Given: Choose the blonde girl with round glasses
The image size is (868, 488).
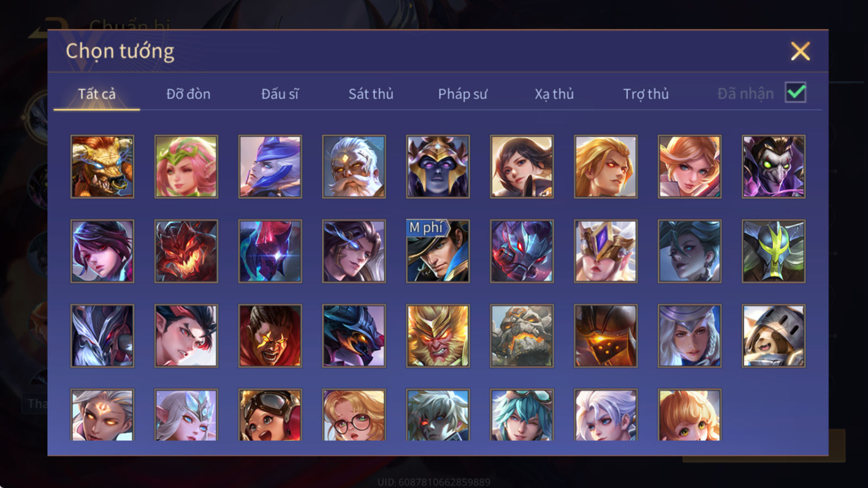Looking at the screenshot, I should 354,415.
